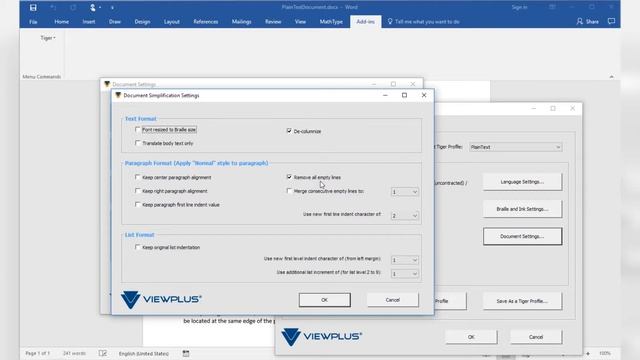Click the proofing check icon in the status bar

click(102, 353)
